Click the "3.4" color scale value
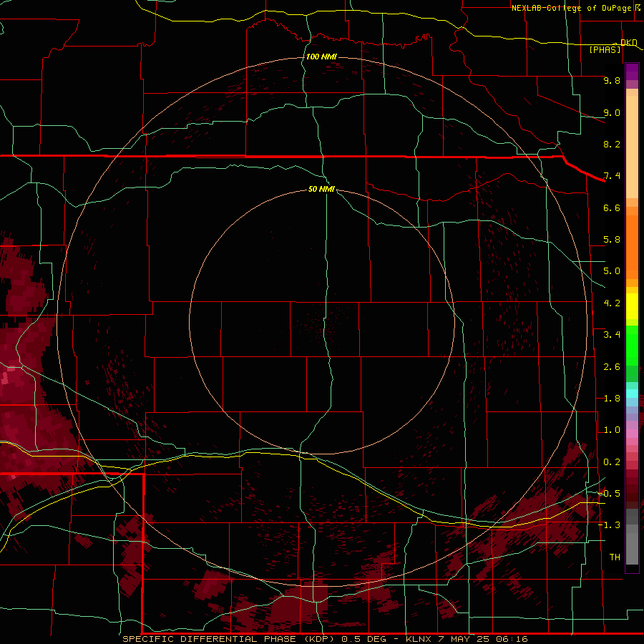 tap(612, 335)
